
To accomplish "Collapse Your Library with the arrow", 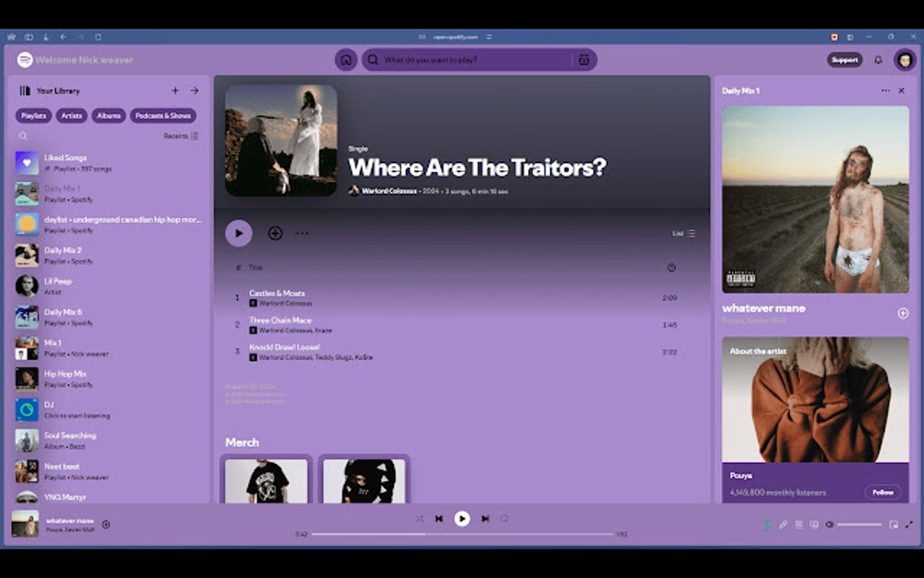I will tap(195, 91).
